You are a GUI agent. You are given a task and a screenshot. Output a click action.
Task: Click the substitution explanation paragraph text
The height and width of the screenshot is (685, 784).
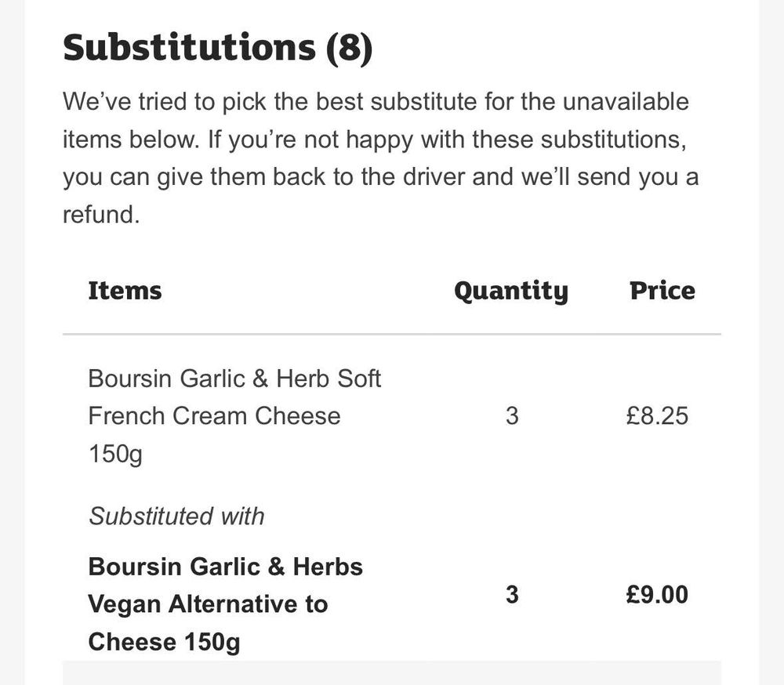(x=380, y=158)
